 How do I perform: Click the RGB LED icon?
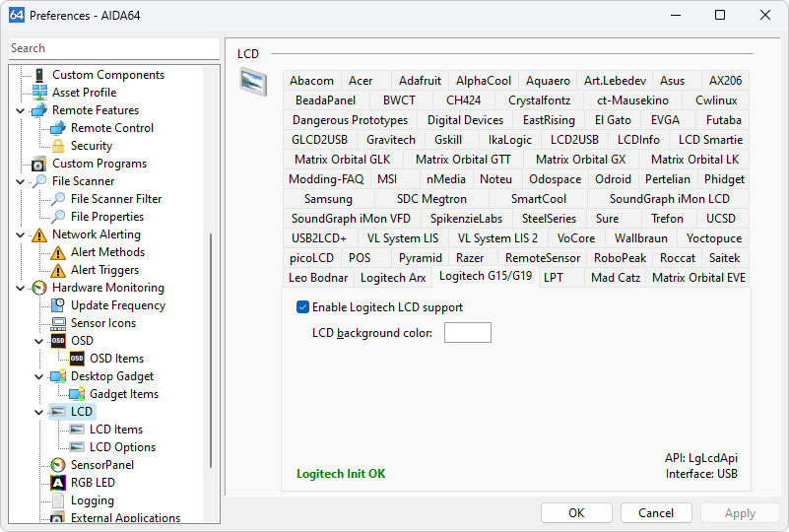pyautogui.click(x=58, y=483)
